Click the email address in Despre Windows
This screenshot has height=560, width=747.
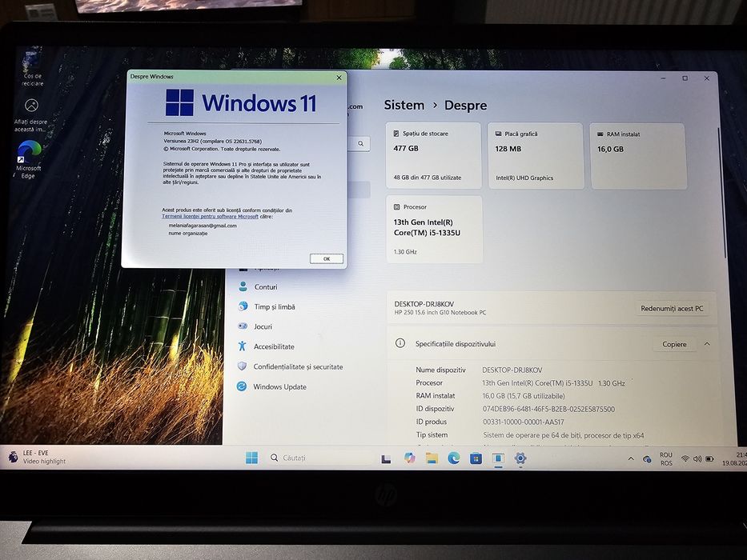[203, 226]
